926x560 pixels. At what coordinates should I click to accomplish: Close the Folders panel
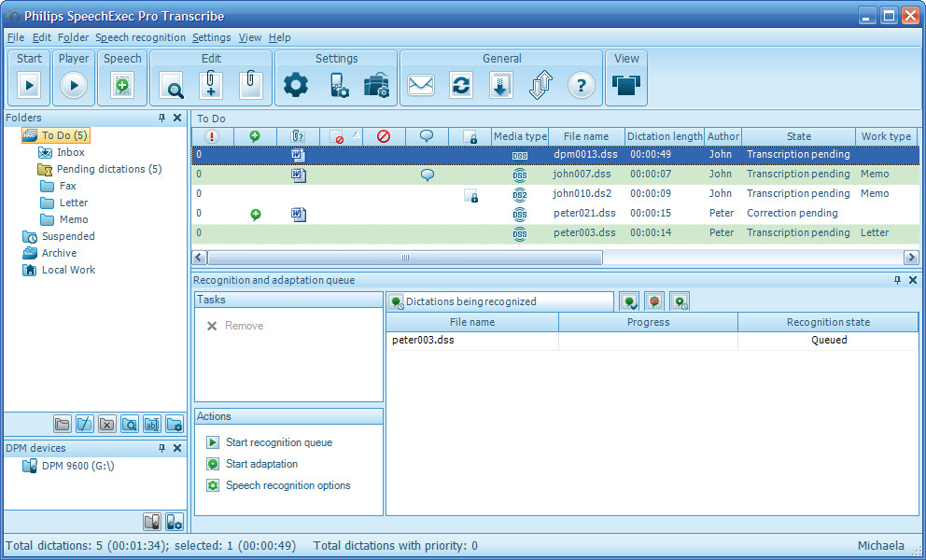[x=177, y=118]
